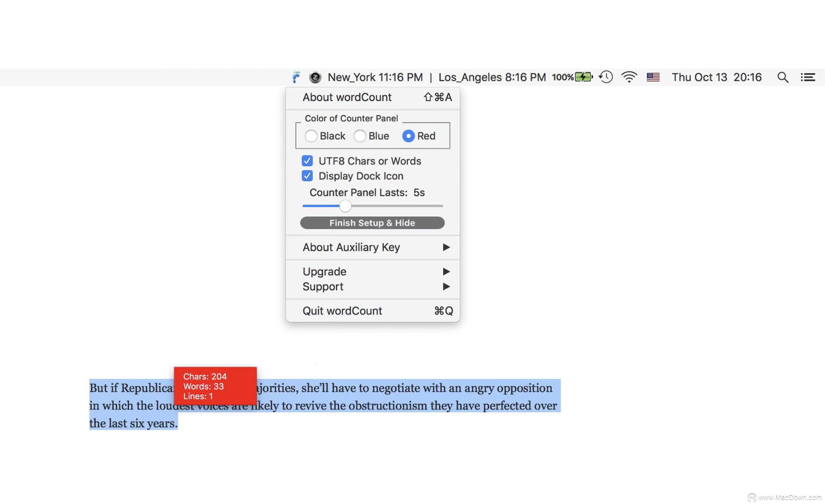Image resolution: width=825 pixels, height=504 pixels.
Task: Expand the Support submenu
Action: click(x=373, y=287)
